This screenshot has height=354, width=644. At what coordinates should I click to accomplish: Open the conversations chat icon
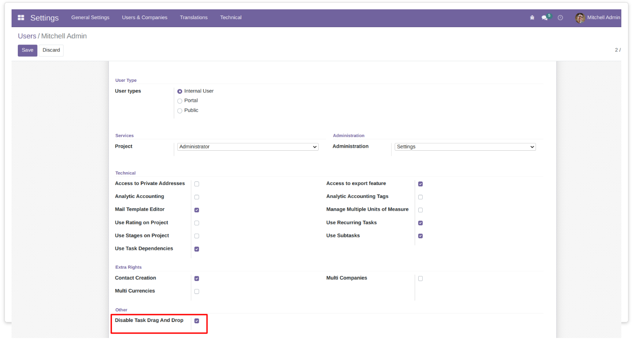point(544,18)
